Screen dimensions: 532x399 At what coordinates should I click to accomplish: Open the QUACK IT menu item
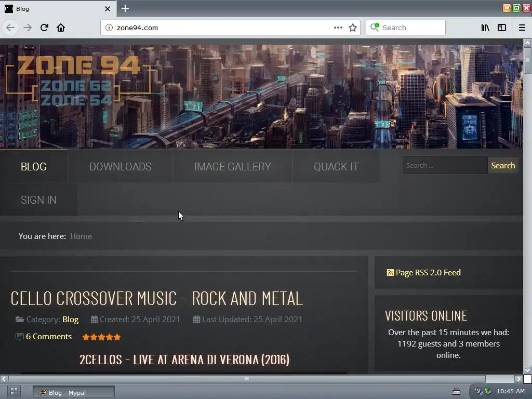(336, 167)
